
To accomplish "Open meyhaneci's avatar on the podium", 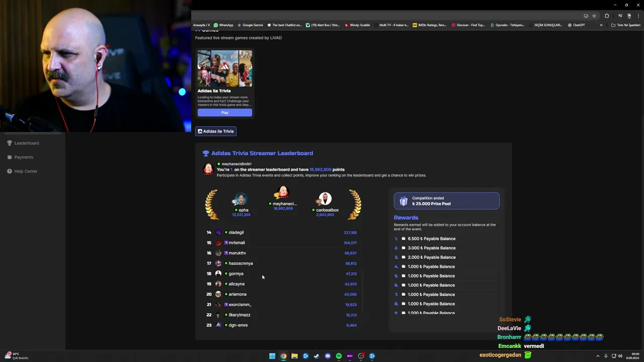I will (282, 193).
